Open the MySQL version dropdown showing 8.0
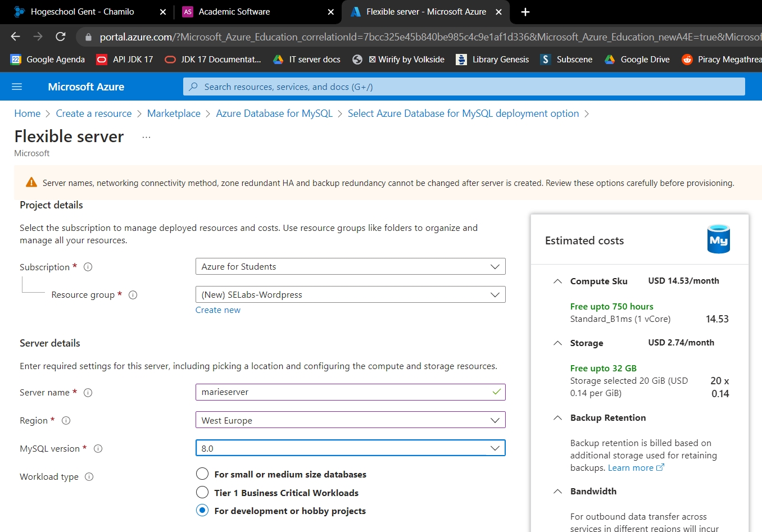The width and height of the screenshot is (762, 532). [351, 448]
